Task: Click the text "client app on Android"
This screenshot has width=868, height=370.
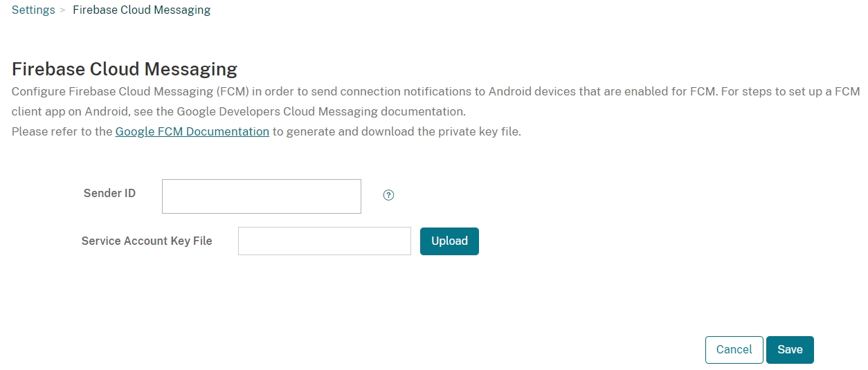Action: click(x=66, y=111)
